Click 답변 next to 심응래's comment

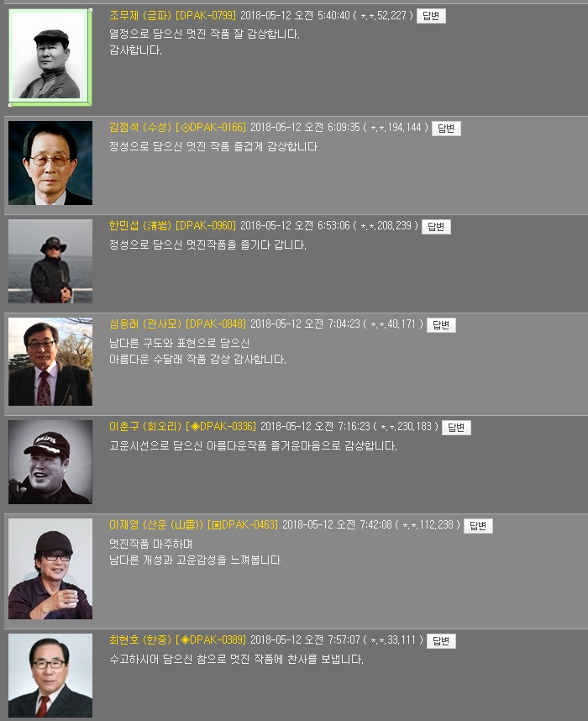tap(441, 325)
